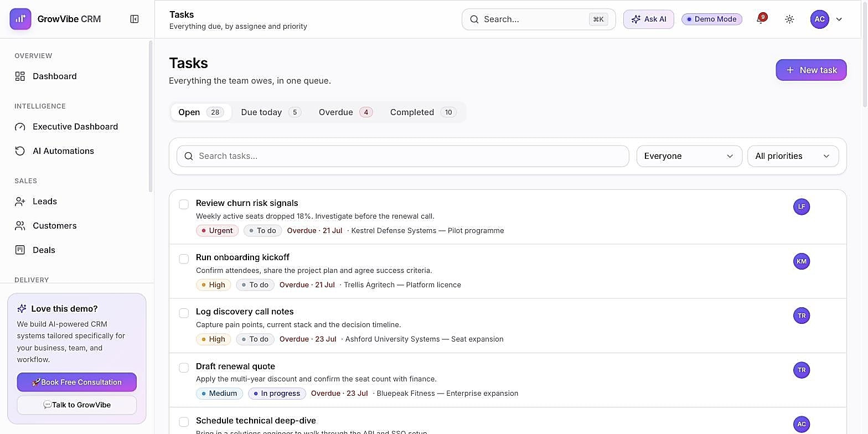This screenshot has height=434, width=868.
Task: Click Book Free Consultation
Action: click(x=77, y=382)
